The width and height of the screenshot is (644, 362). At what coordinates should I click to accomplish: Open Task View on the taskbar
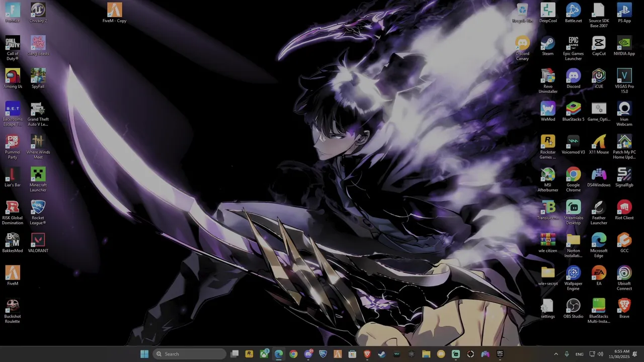tap(234, 354)
